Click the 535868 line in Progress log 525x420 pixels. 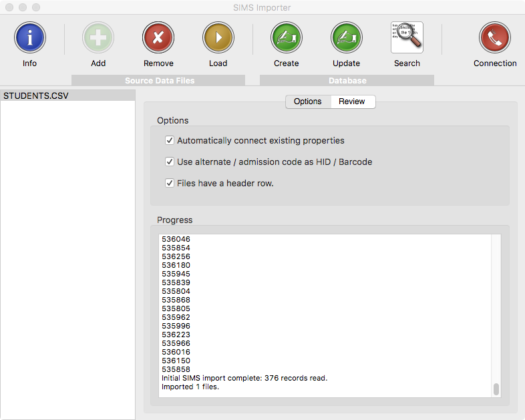[176, 300]
